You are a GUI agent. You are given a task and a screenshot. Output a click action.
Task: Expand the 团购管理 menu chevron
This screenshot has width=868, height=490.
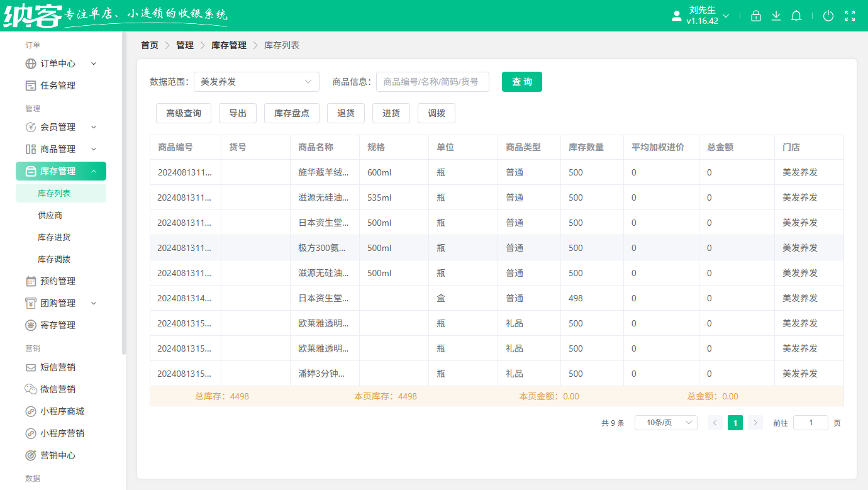click(94, 303)
